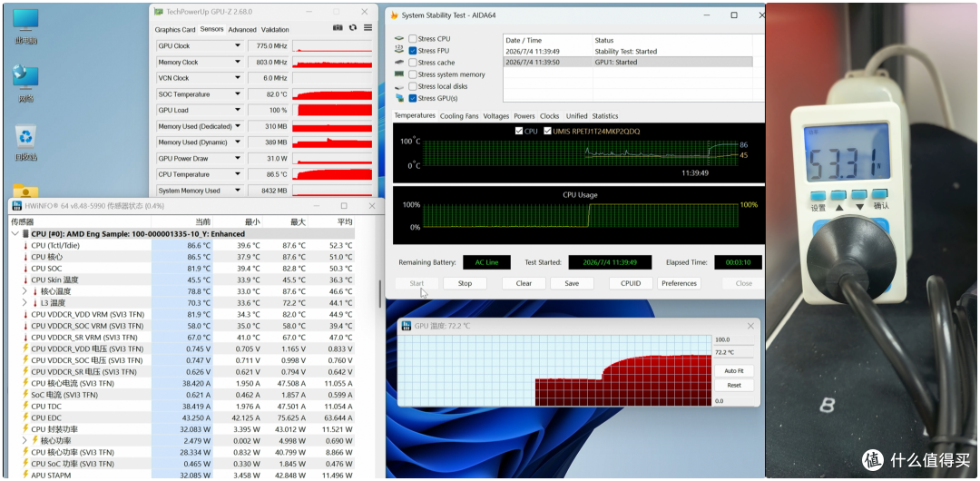
Task: Open the GPU Clock sensor dropdown
Action: coord(238,45)
